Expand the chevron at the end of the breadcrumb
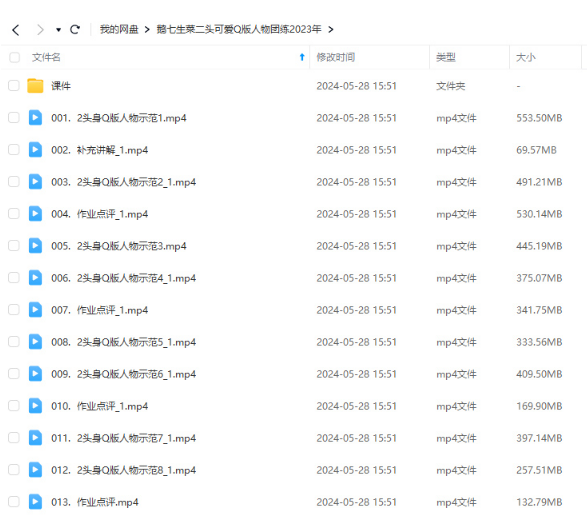This screenshot has height=523, width=587. pos(331,30)
